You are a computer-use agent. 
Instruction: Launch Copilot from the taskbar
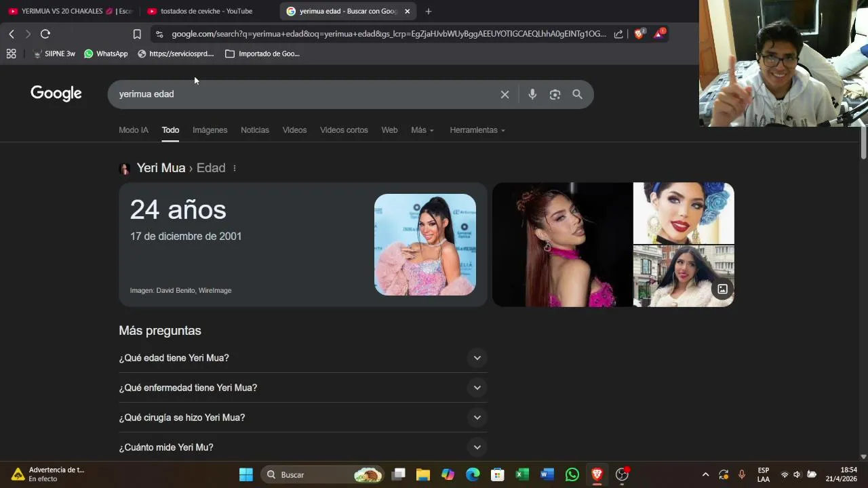tap(448, 474)
